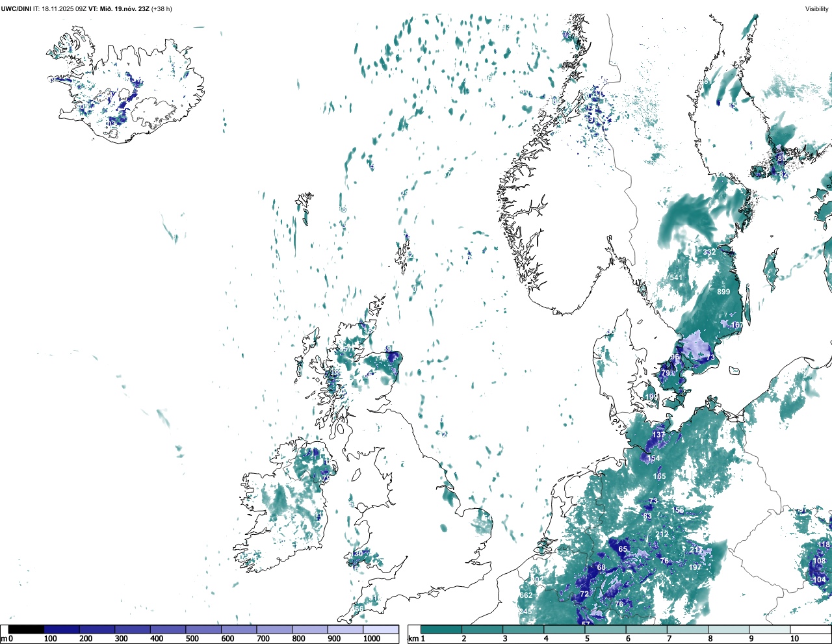The height and width of the screenshot is (644, 832).
Task: Click the '7' tick label on km scale
Action: tap(669, 639)
